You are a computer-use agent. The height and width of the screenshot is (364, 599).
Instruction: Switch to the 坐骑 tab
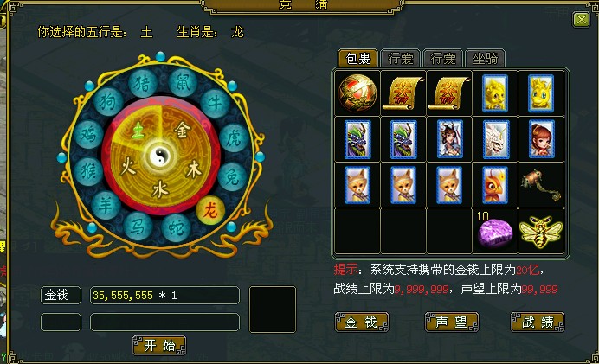(x=485, y=59)
